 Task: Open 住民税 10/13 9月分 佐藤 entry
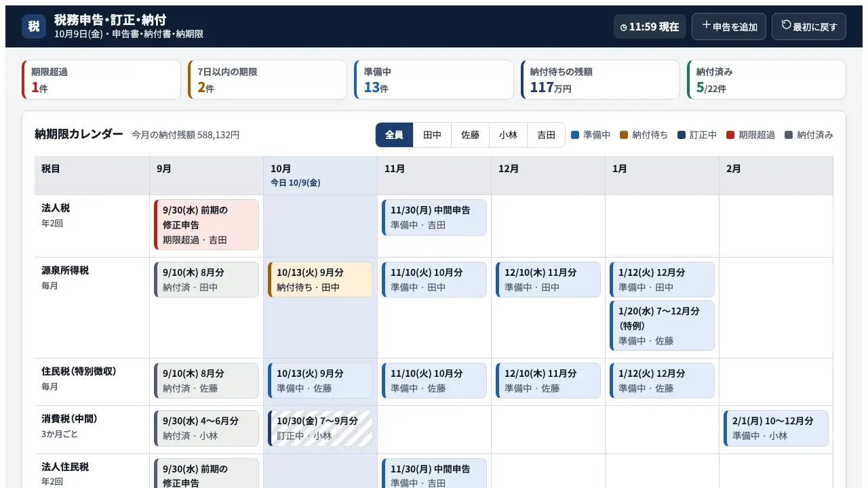click(x=320, y=381)
